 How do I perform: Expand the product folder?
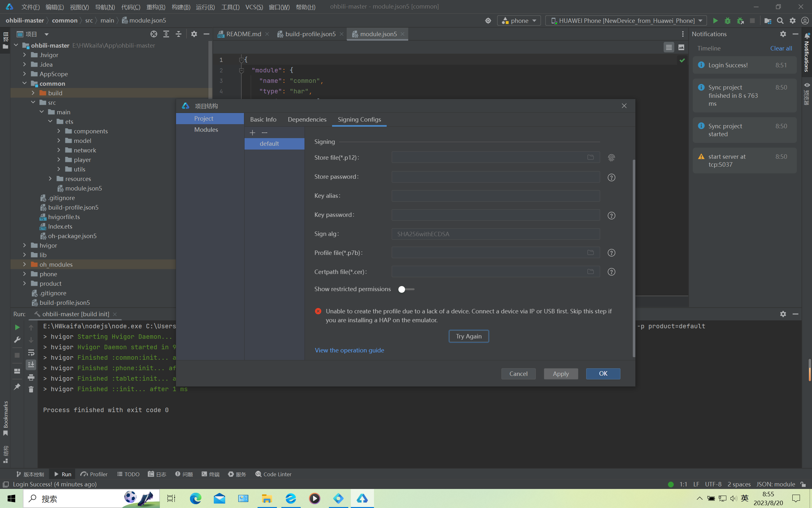point(24,283)
